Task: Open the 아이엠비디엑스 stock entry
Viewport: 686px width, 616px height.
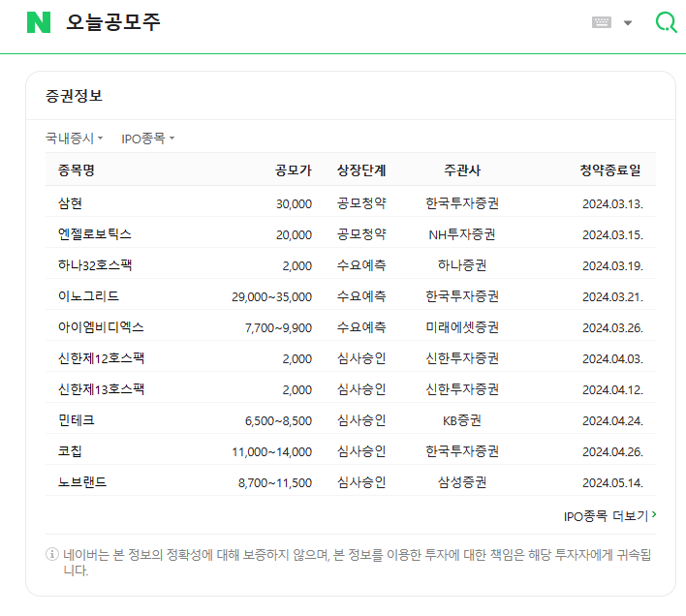Action: click(x=101, y=327)
